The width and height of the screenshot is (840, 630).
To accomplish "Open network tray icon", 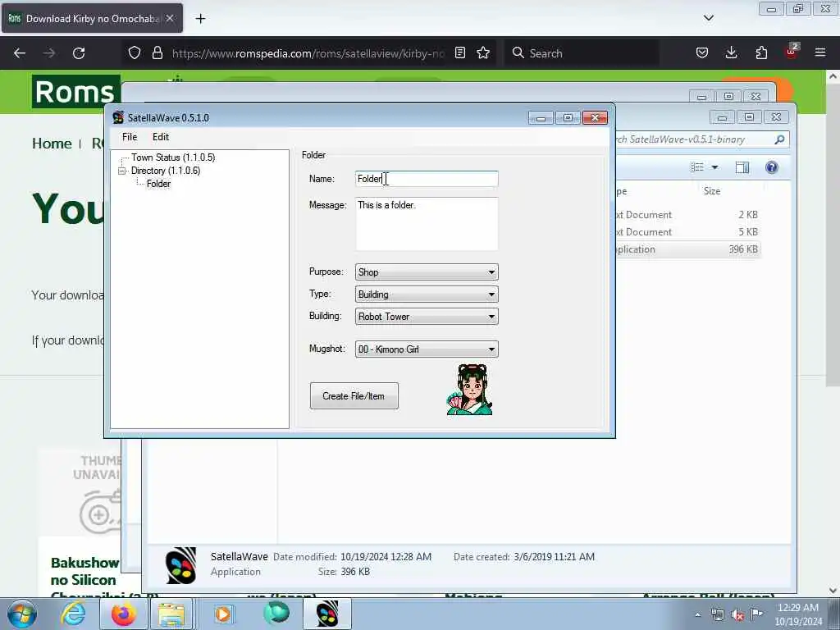I will 717,615.
